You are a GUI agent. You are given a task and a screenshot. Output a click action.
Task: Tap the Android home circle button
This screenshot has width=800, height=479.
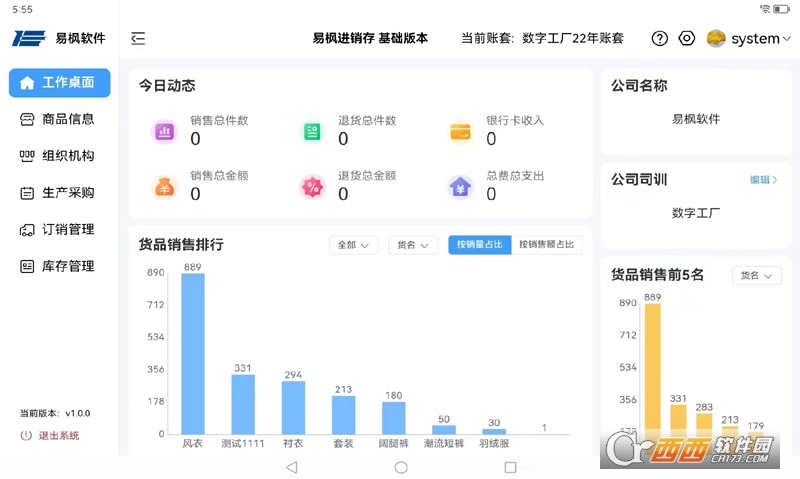pos(401,467)
